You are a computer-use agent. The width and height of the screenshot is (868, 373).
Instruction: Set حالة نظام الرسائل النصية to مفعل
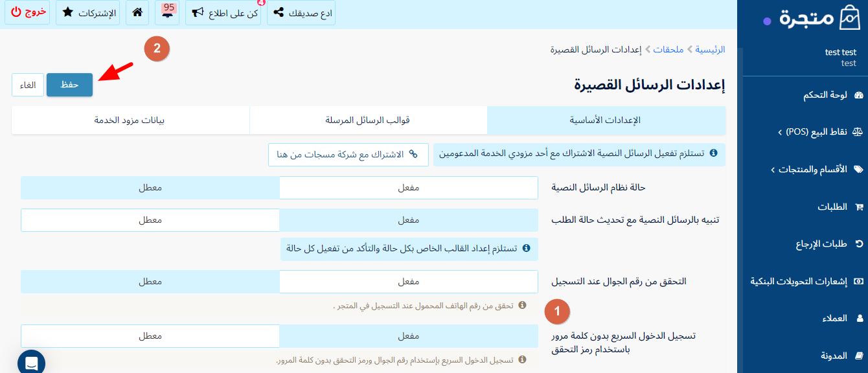coord(408,188)
